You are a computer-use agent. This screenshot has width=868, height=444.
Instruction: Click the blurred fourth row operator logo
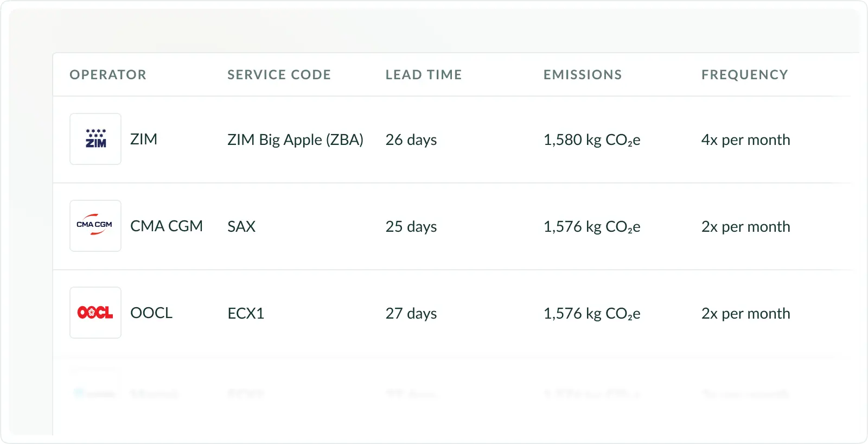pos(95,394)
